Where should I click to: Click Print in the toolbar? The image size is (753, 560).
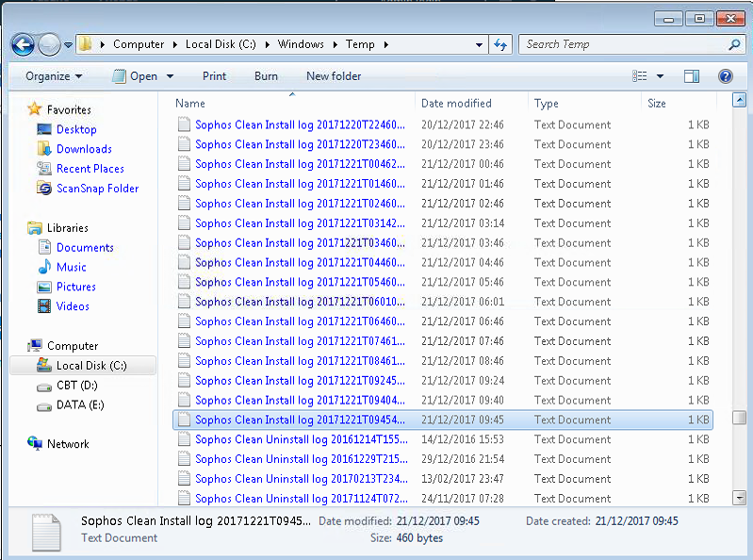214,75
